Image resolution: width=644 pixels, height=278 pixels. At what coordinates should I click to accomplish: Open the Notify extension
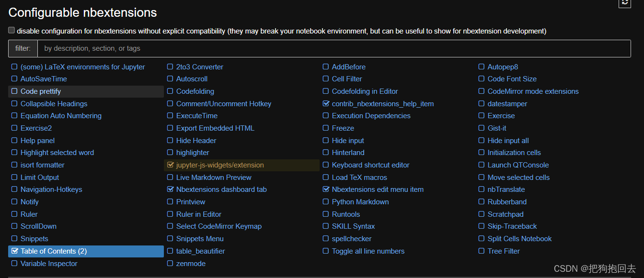point(30,202)
